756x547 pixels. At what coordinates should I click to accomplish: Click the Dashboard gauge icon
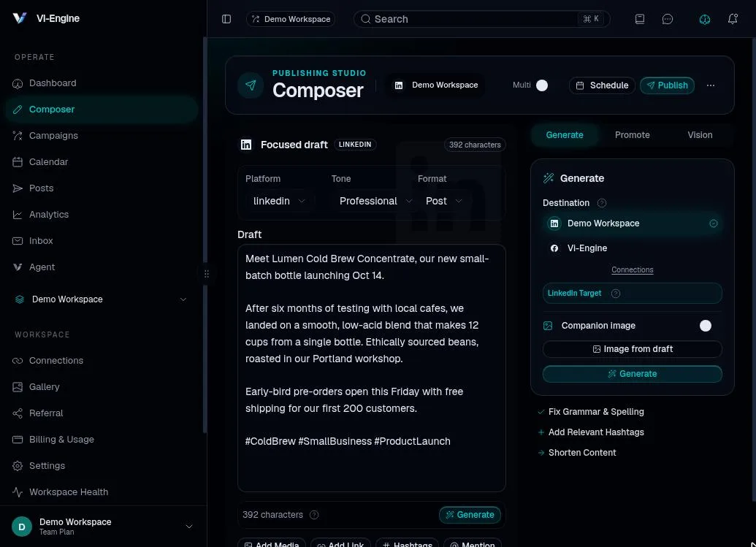point(18,83)
